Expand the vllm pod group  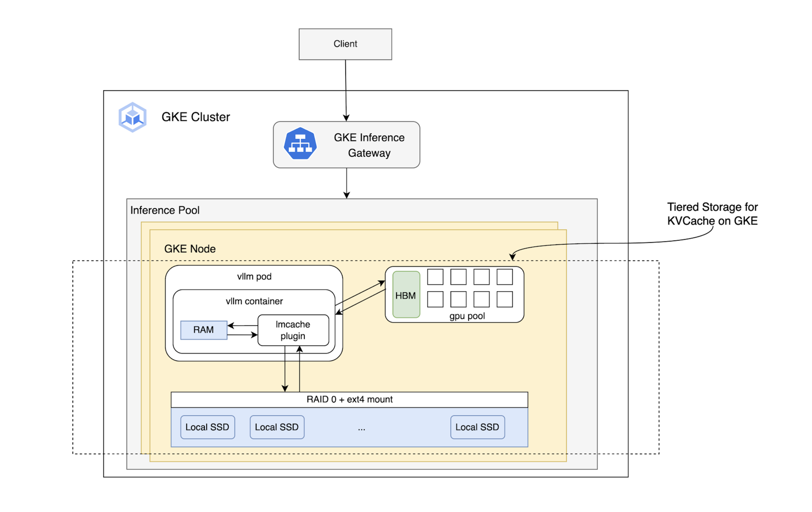click(x=254, y=276)
